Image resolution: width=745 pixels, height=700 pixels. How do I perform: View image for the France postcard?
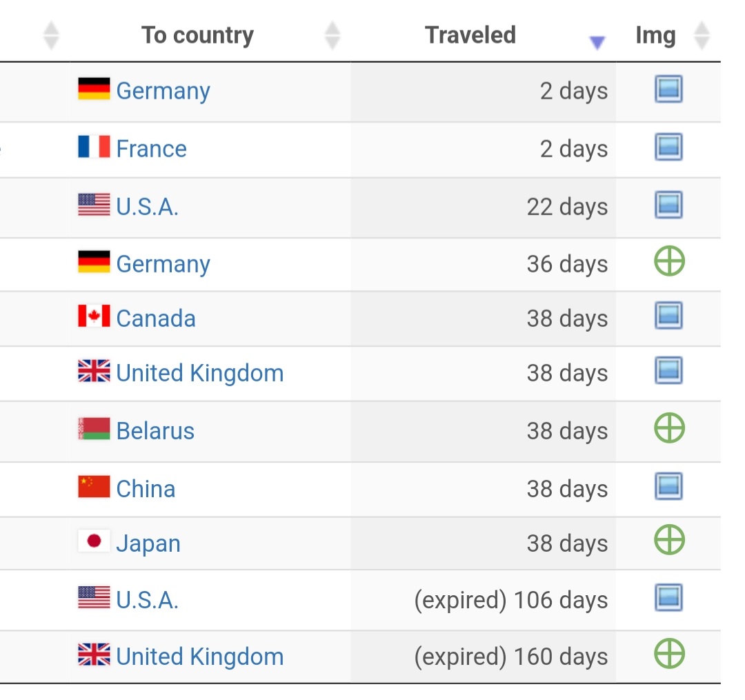click(668, 147)
